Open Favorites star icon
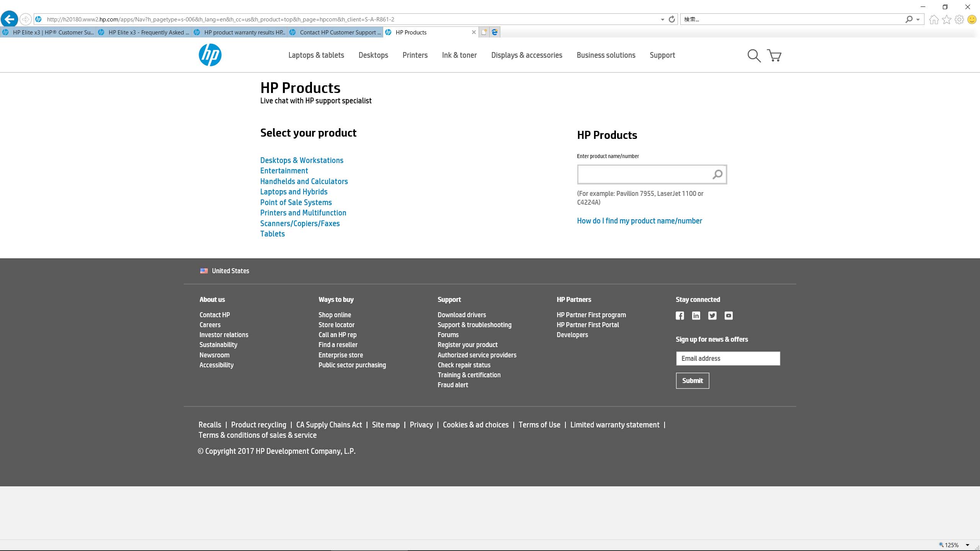Viewport: 980px width, 551px height. 947,19
